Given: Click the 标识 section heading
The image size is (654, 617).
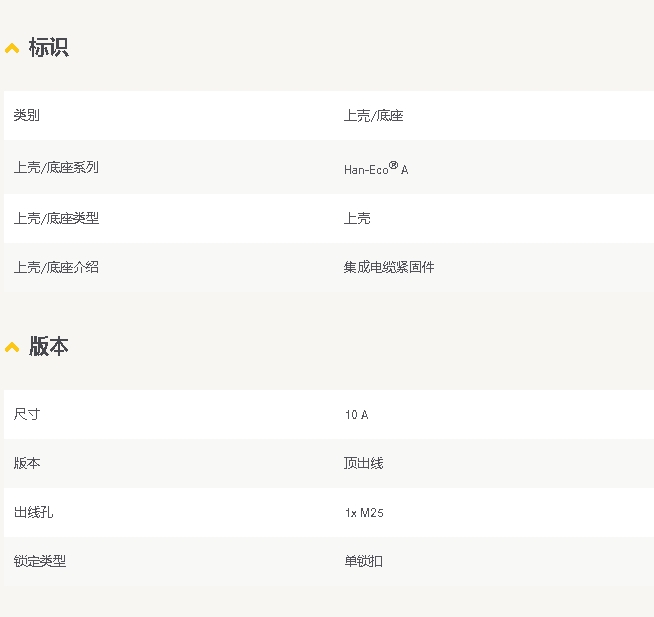Looking at the screenshot, I should point(48,47).
